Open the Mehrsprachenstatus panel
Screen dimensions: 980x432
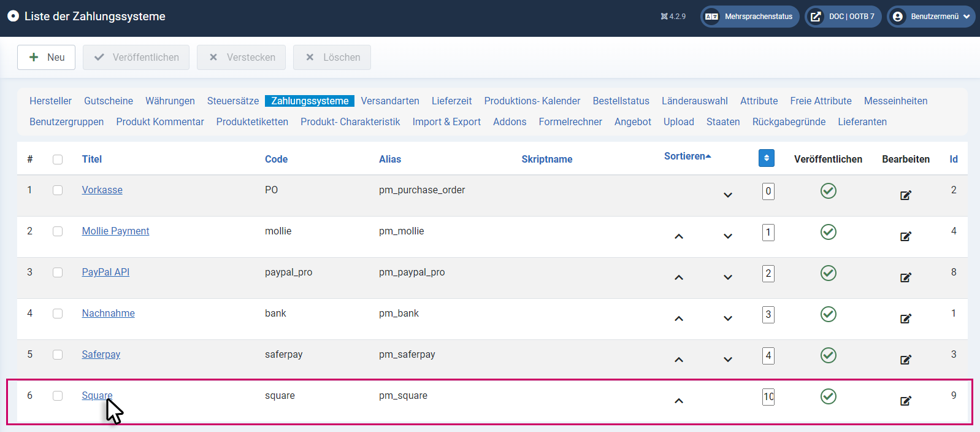click(750, 17)
